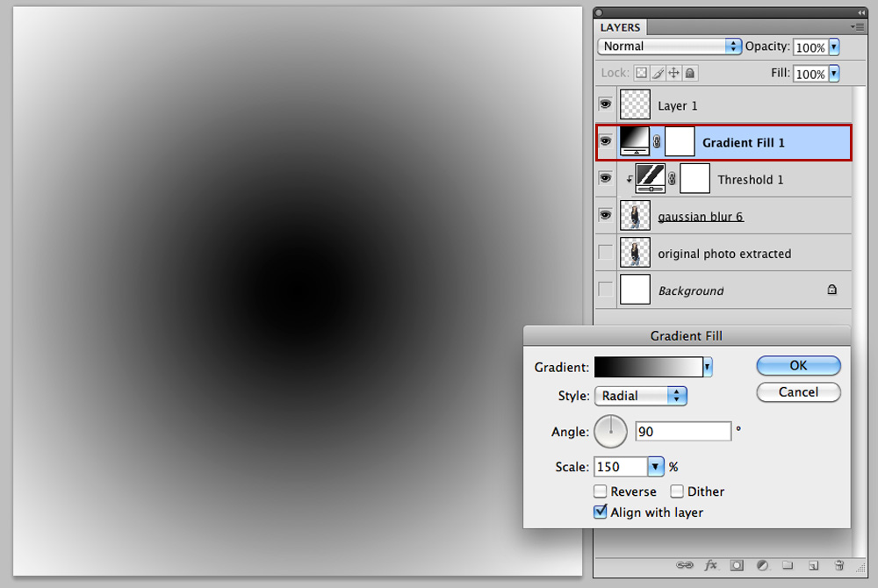Viewport: 878px width, 588px height.
Task: Click the Opacity value field
Action: click(x=810, y=47)
